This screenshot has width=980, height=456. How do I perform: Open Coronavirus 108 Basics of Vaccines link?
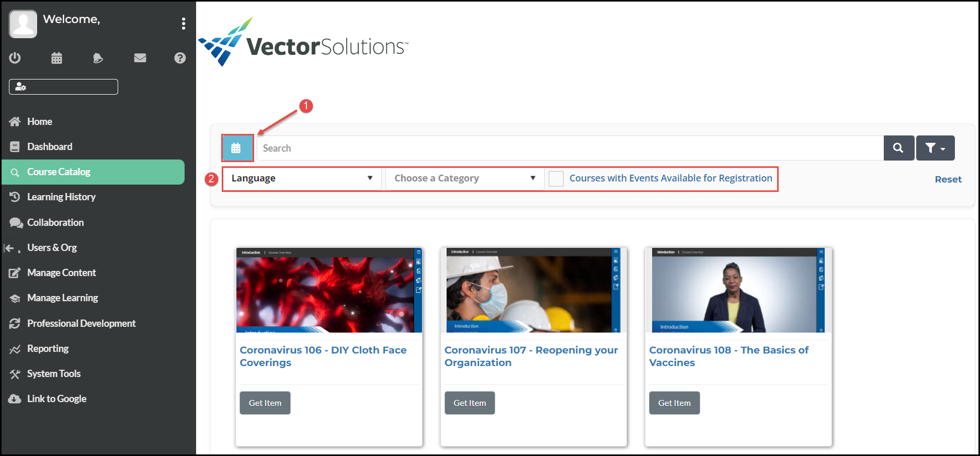(728, 356)
